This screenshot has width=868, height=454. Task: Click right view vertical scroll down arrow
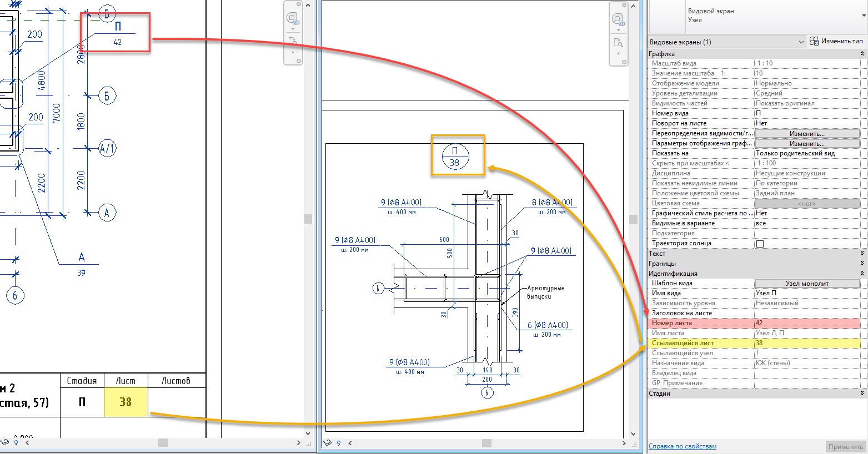coord(633,435)
